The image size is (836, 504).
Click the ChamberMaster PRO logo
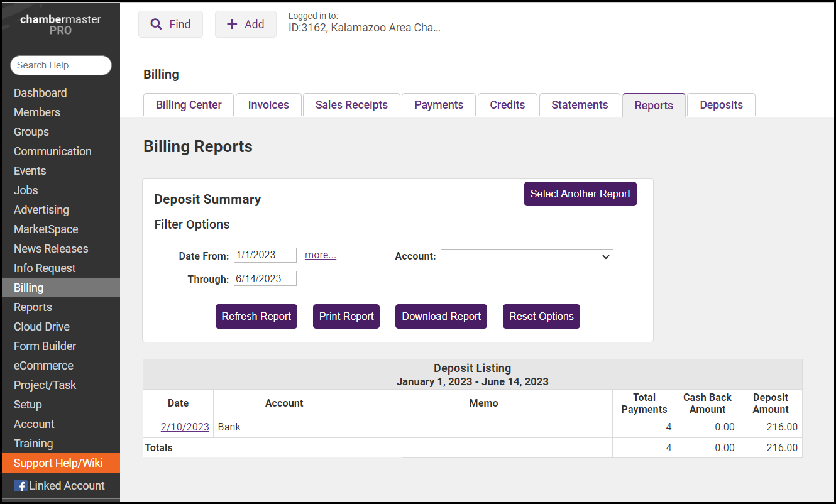[x=60, y=25]
